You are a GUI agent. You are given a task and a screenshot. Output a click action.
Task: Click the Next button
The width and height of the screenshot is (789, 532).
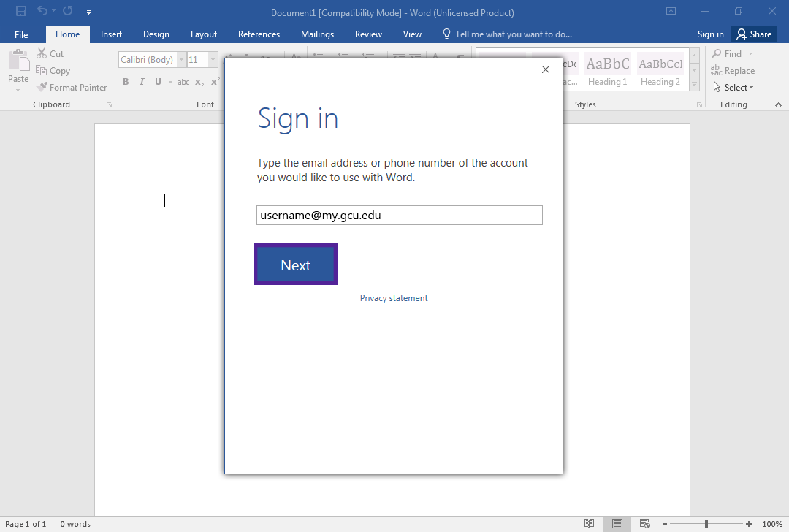pyautogui.click(x=295, y=265)
